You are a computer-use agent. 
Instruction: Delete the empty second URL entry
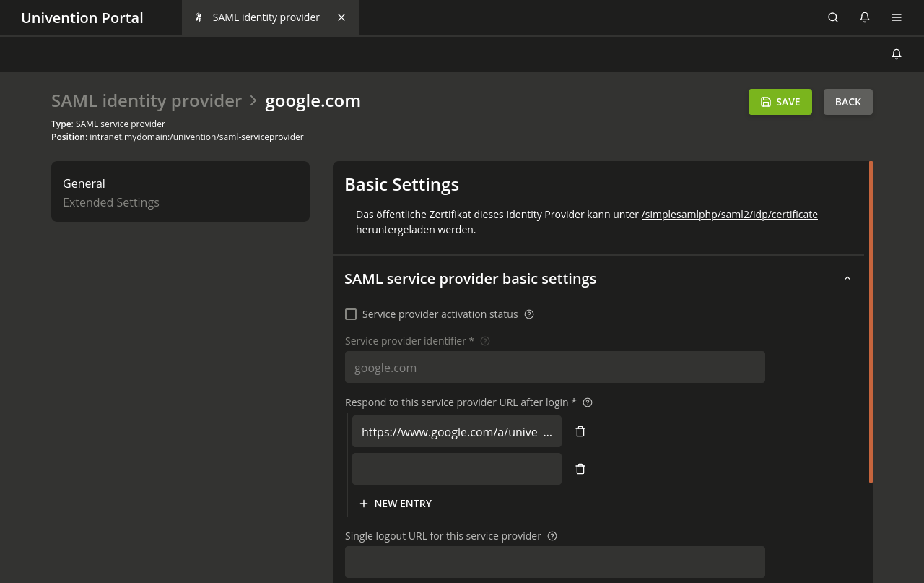coord(580,469)
